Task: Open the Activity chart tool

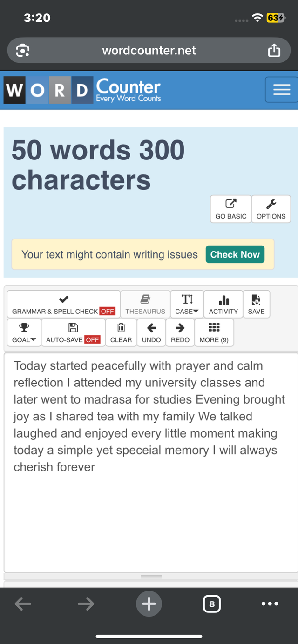Action: (223, 304)
